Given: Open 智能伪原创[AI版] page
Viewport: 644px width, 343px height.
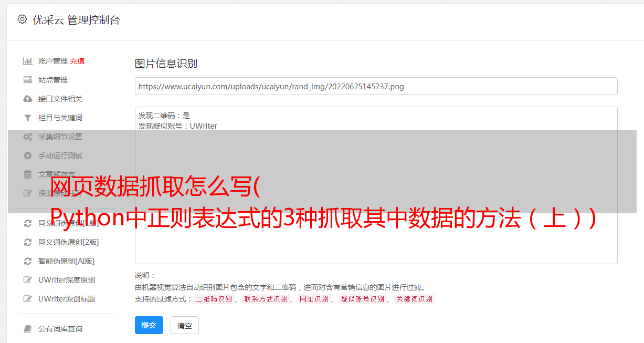Looking at the screenshot, I should pos(67,261).
